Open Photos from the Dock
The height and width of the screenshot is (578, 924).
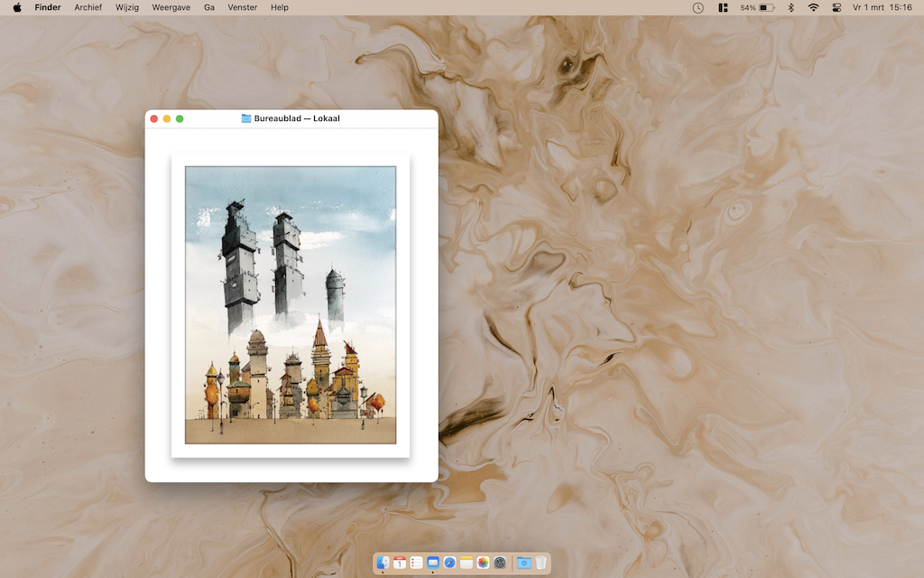coord(484,563)
